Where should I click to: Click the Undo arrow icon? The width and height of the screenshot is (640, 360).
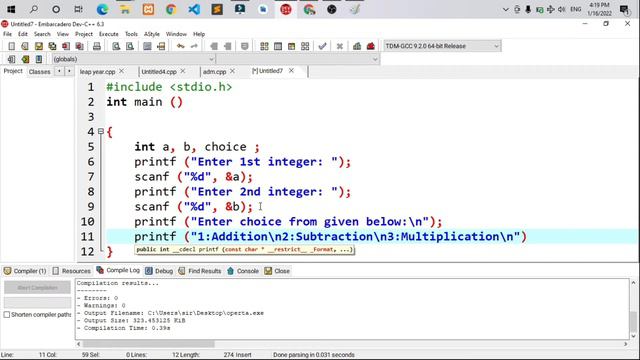point(180,46)
